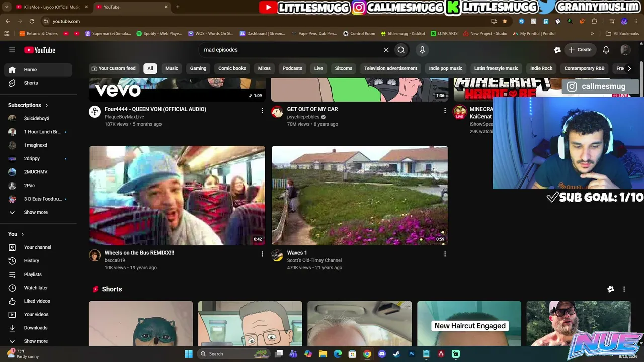The width and height of the screenshot is (644, 362).
Task: Select the Comic books filter chip
Action: click(x=232, y=68)
